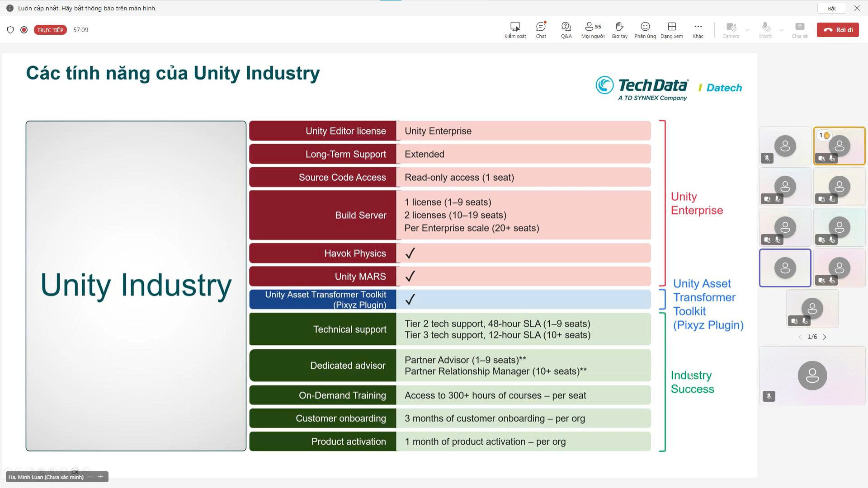Viewport: 868px width, 488px height.
Task: Click the shield security icon
Action: 10,30
